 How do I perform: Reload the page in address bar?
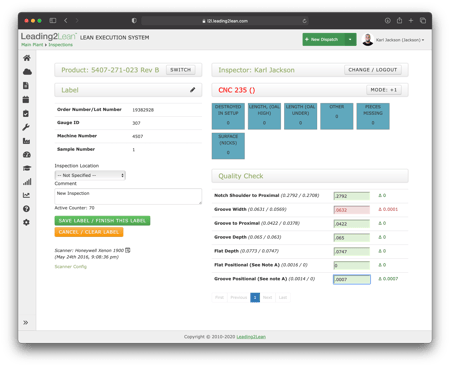pos(304,21)
